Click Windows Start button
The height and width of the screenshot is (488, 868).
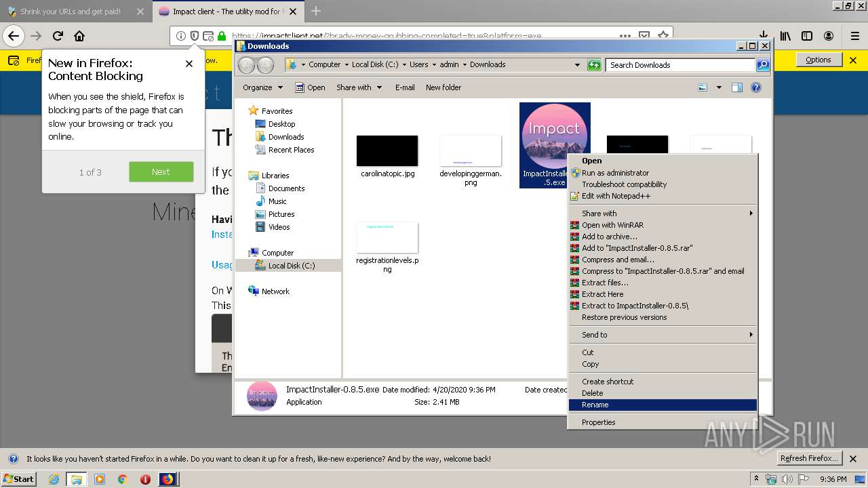[19, 479]
